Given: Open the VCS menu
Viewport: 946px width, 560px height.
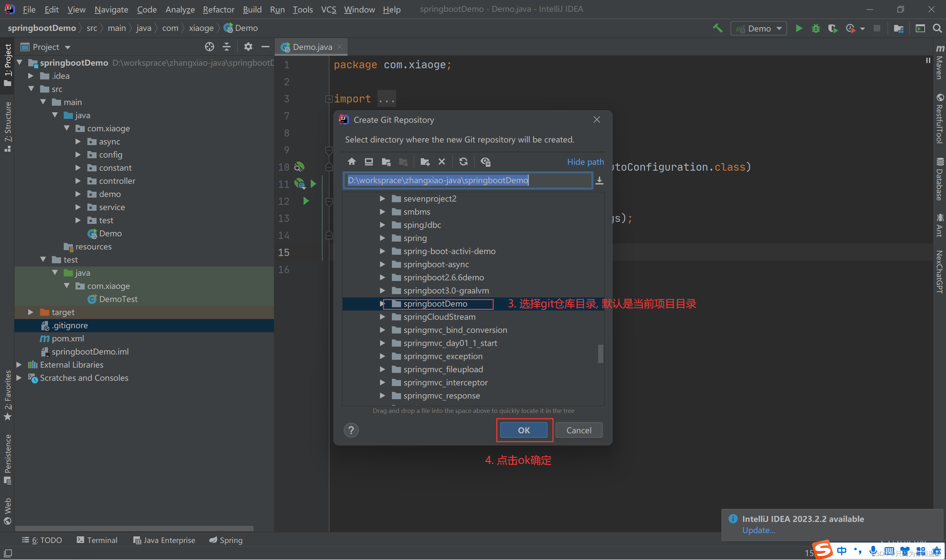Looking at the screenshot, I should pyautogui.click(x=328, y=10).
